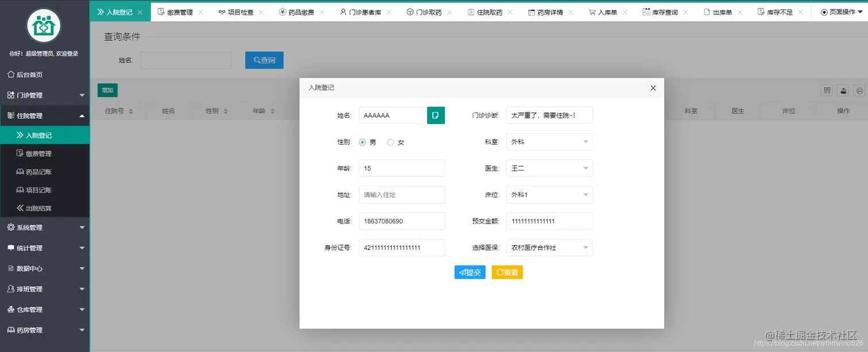Click the 门诊诊断 input field
868x352 pixels.
(x=549, y=115)
